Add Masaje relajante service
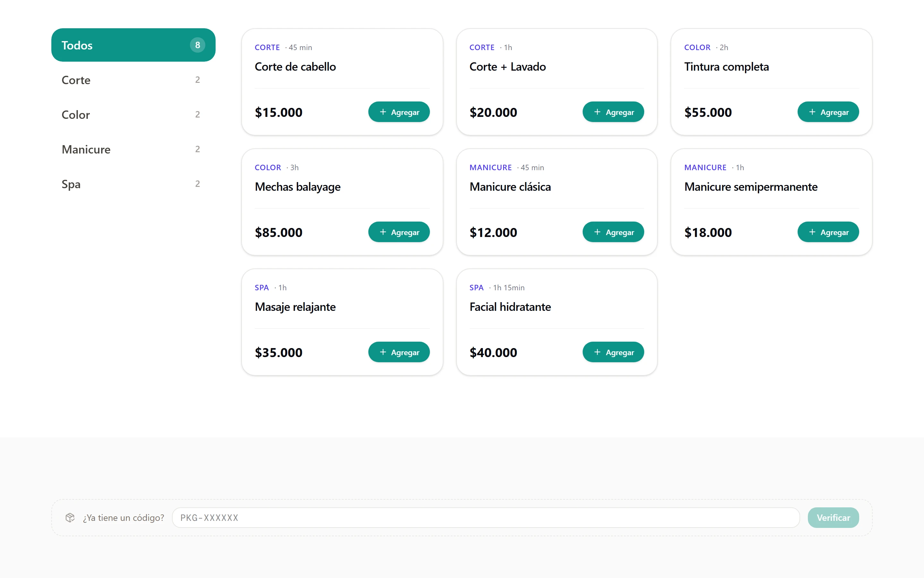Image resolution: width=924 pixels, height=578 pixels. click(x=398, y=352)
